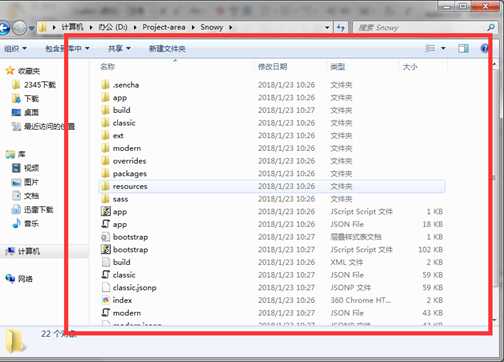Click Snowy in the address bar

tap(211, 27)
